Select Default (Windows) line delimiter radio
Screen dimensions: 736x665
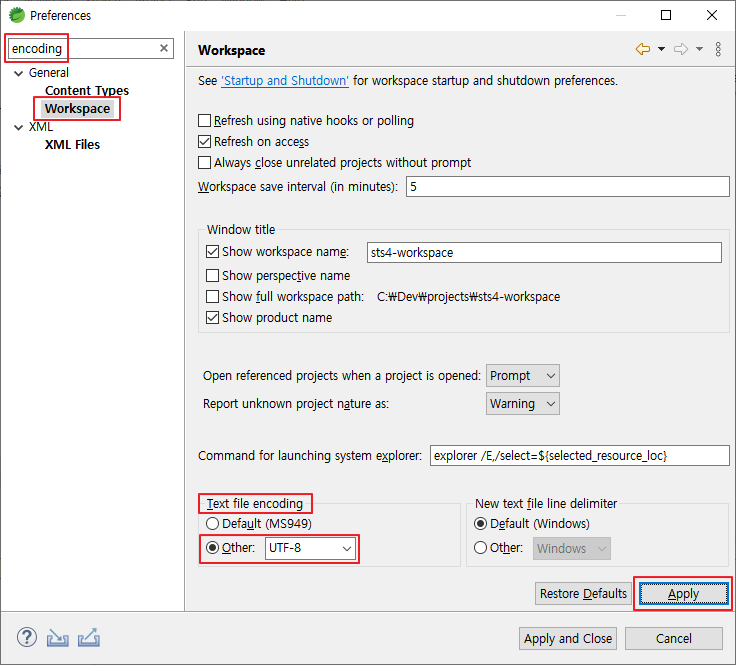coord(480,523)
